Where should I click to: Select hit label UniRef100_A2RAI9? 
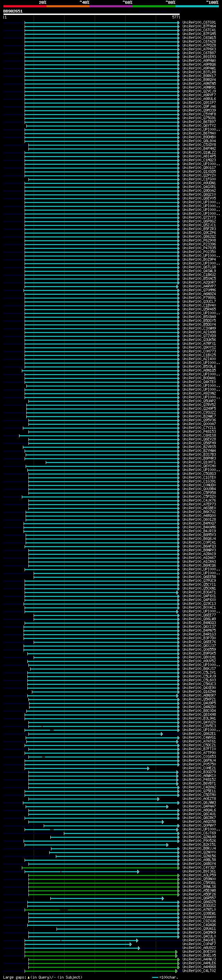click(x=199, y=554)
